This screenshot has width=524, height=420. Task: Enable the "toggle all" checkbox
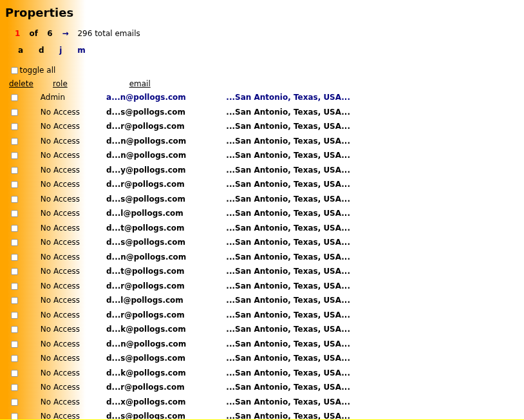click(14, 70)
